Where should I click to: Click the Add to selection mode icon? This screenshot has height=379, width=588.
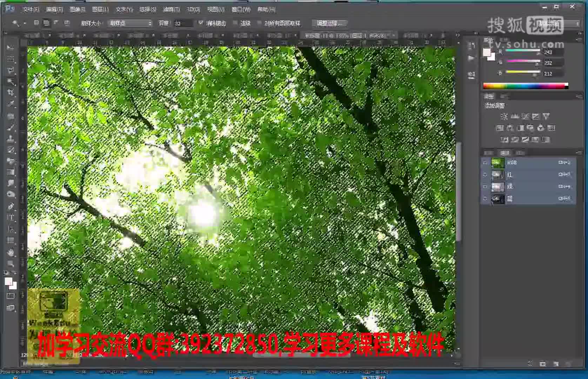coord(46,23)
